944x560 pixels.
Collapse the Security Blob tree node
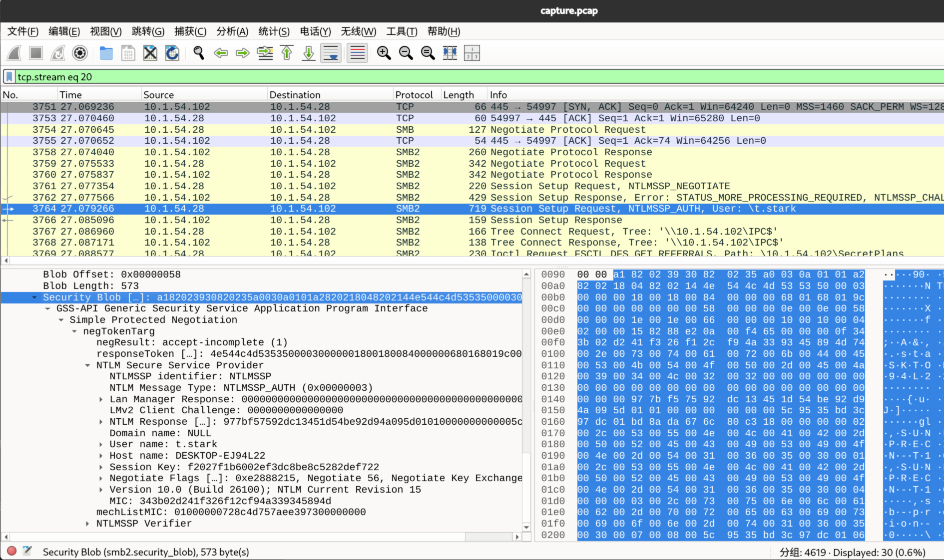(34, 297)
